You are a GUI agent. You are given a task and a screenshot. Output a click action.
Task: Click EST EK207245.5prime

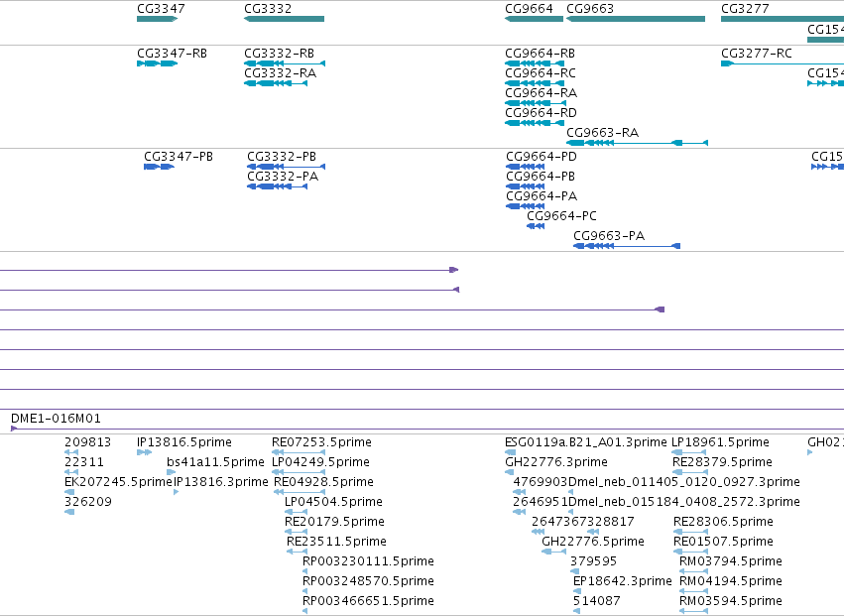pyautogui.click(x=70, y=492)
